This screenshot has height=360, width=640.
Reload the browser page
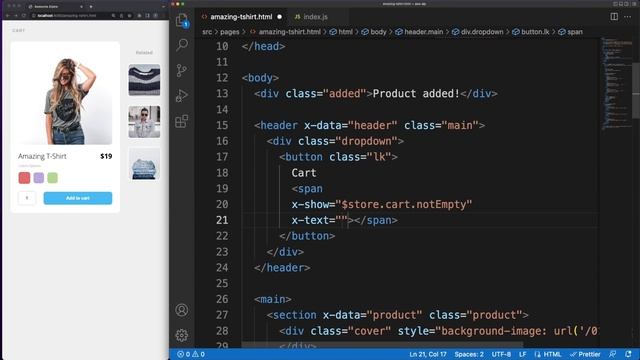coord(24,16)
